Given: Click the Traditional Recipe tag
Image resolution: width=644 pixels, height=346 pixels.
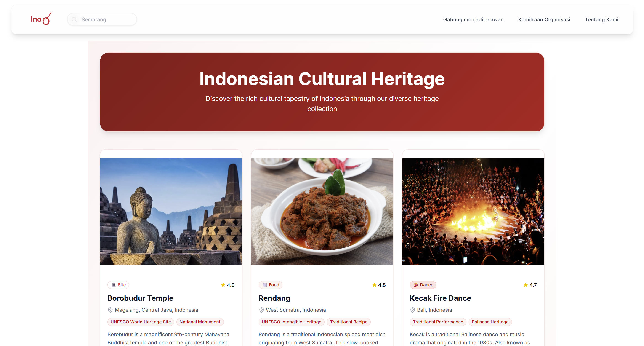Looking at the screenshot, I should 349,322.
